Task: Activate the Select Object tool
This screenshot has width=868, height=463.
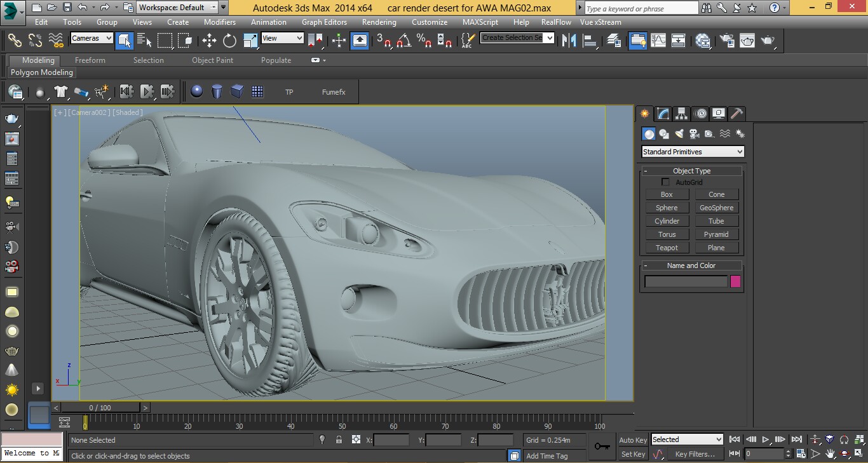Action: [x=125, y=40]
